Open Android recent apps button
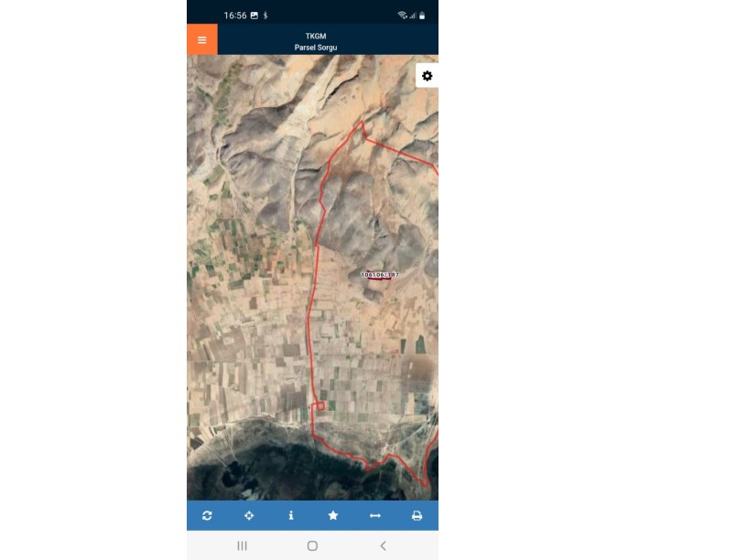Viewport: 747px width, 560px height. [242, 545]
